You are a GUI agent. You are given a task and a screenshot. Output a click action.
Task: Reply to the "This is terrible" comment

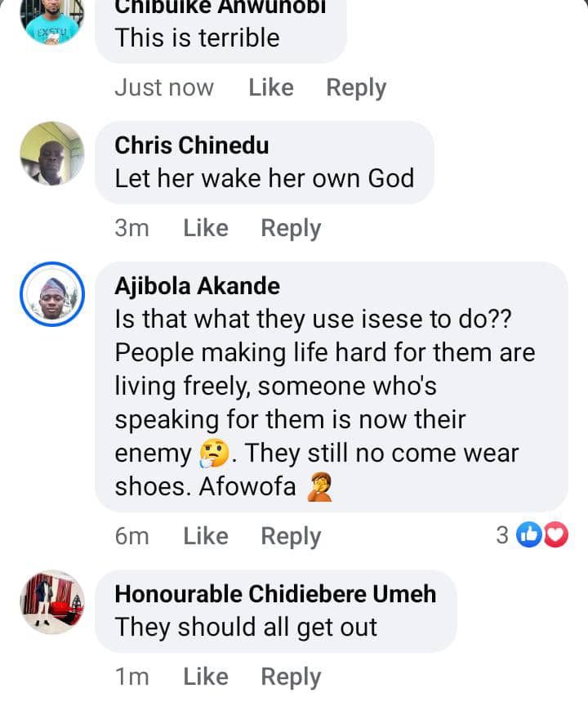click(356, 87)
